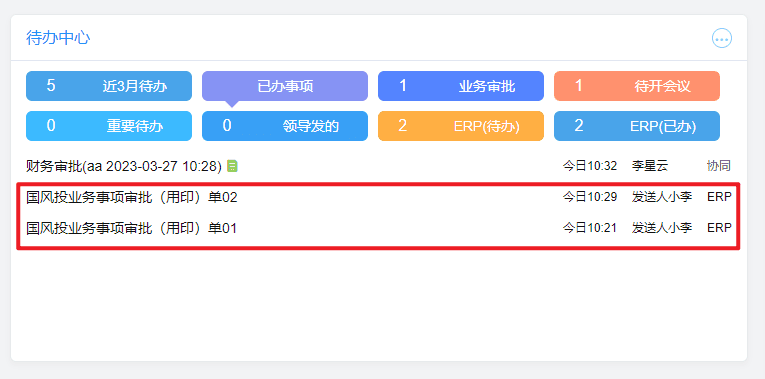Open the 领导发的 tab
Screen dimensions: 765x379
(285, 126)
